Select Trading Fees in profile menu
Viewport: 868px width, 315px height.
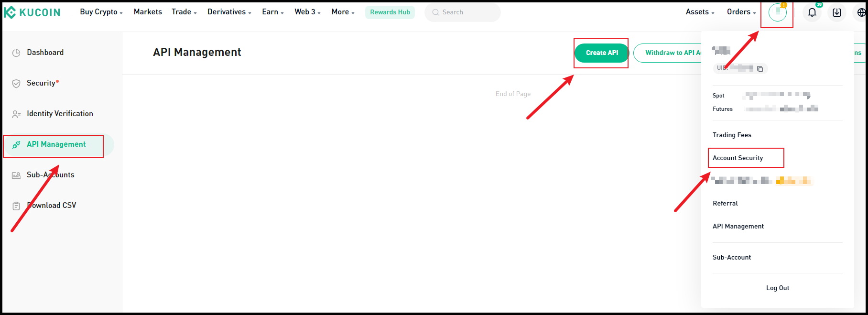click(732, 135)
